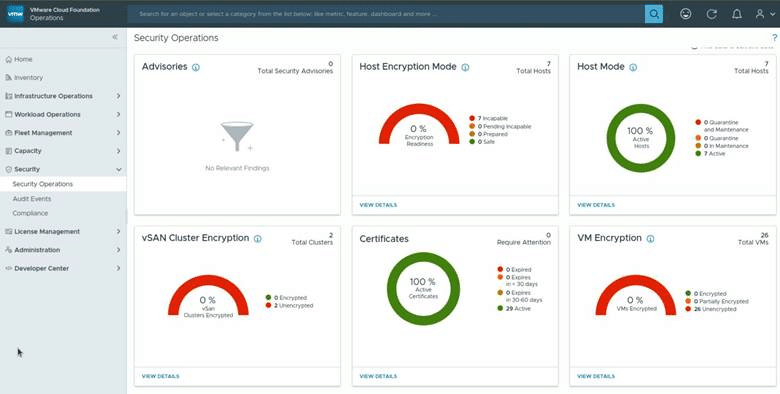Click the Host Mode info icon
The height and width of the screenshot is (394, 780).
pos(633,67)
